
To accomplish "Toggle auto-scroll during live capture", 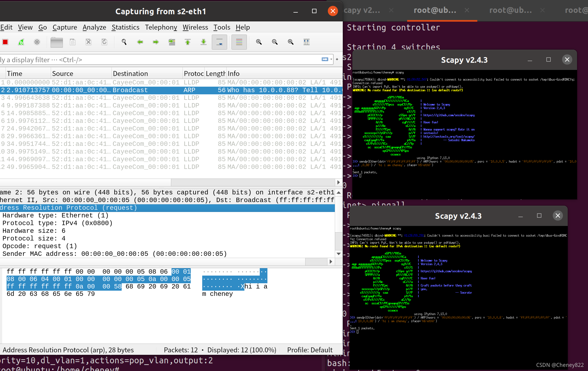I will pos(219,42).
